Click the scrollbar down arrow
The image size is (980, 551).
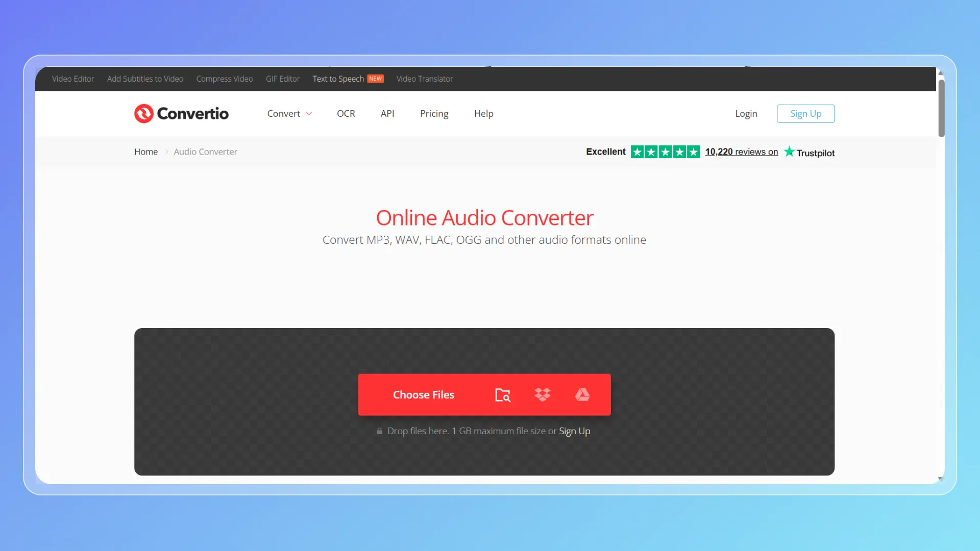tap(941, 479)
